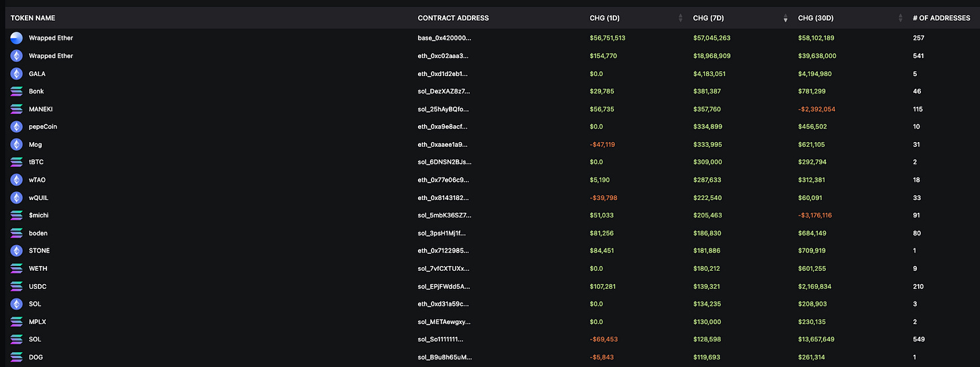The height and width of the screenshot is (367, 980).
Task: Click the -$3,176,116 thirty-day value for $michi
Action: pyautogui.click(x=814, y=215)
